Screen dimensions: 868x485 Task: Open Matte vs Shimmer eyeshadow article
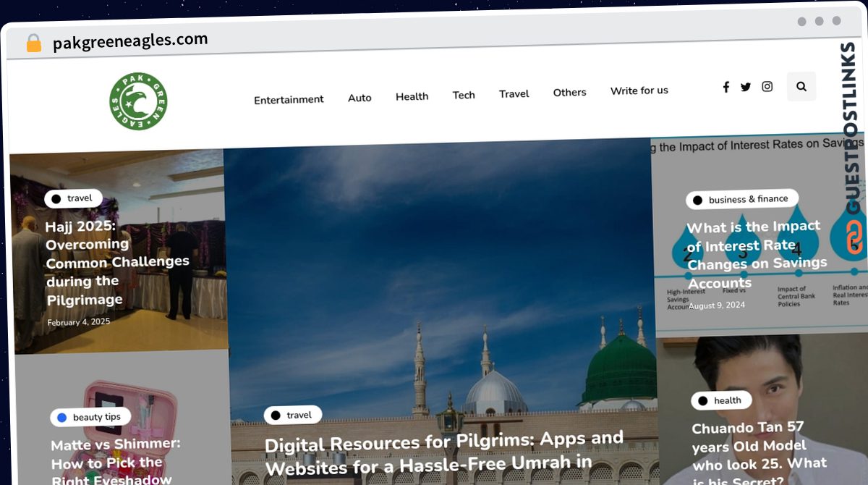[116, 460]
